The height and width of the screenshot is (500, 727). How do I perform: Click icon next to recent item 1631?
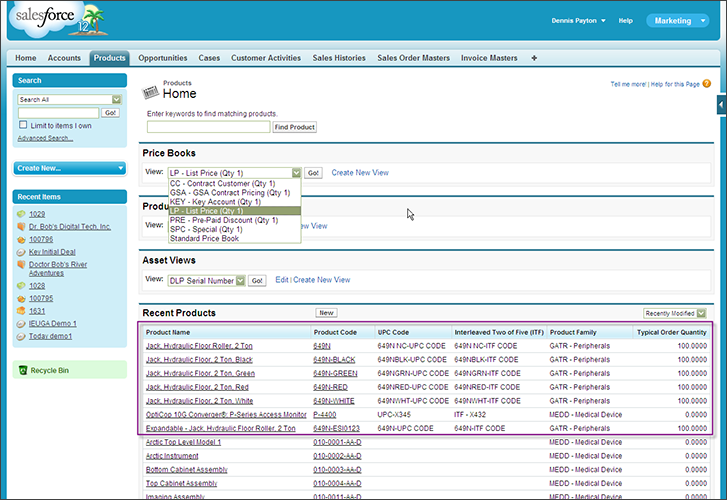(21, 311)
